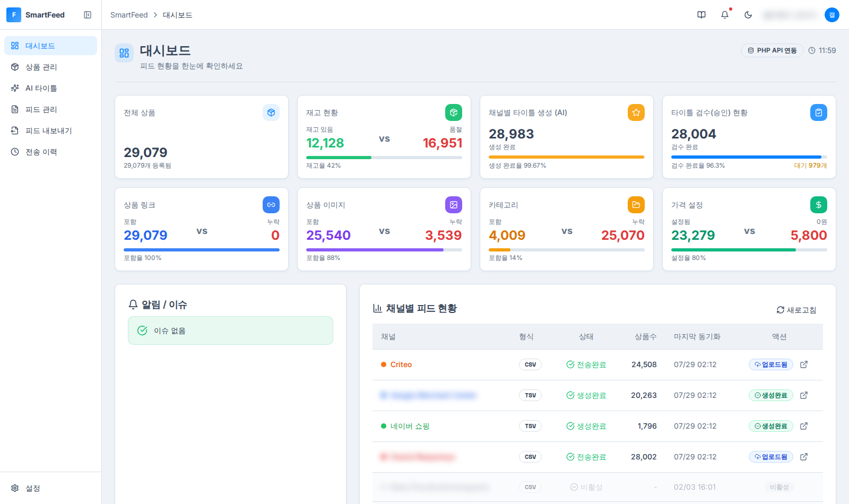The width and height of the screenshot is (849, 504).
Task: Toggle dark mode moon icon
Action: click(x=748, y=15)
